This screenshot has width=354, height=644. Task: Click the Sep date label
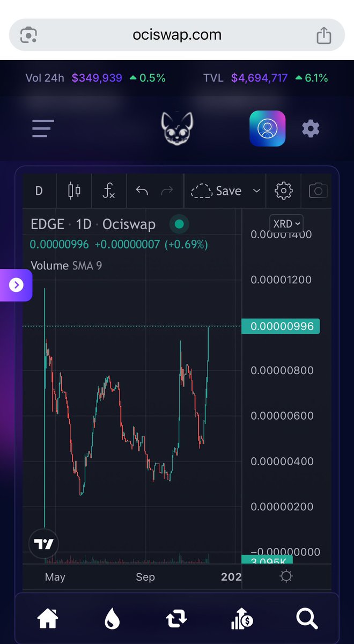[145, 577]
